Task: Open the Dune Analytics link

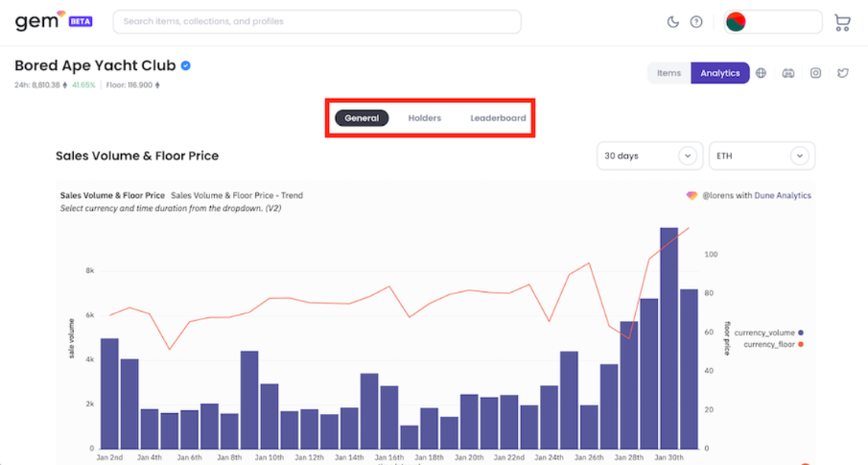Action: click(783, 196)
